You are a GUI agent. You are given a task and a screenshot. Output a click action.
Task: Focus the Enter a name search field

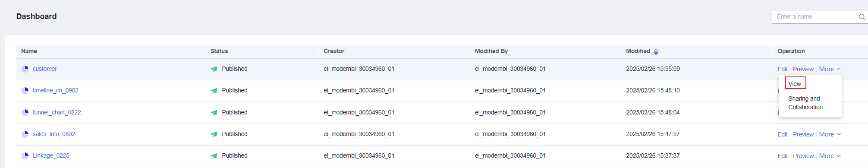point(815,17)
